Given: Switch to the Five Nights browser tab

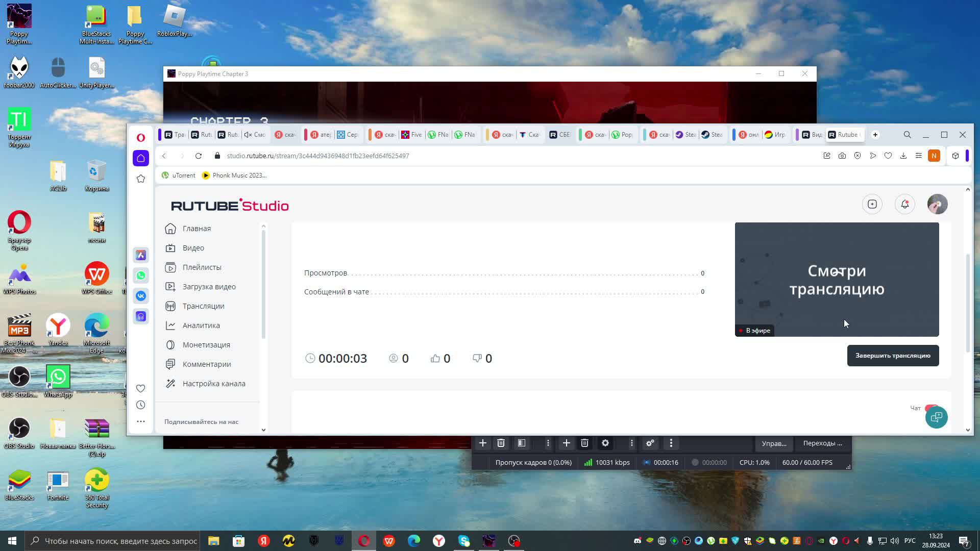Looking at the screenshot, I should [411, 135].
